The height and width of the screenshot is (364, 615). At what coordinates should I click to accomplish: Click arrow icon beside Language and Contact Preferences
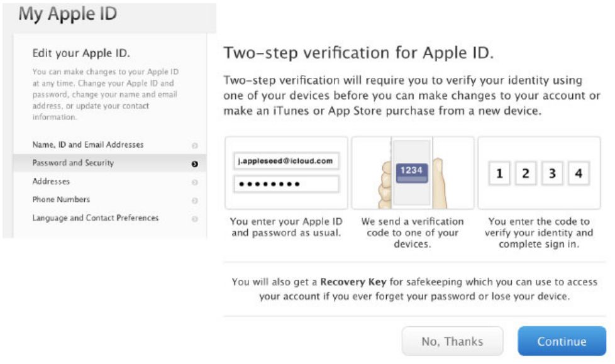pos(194,218)
